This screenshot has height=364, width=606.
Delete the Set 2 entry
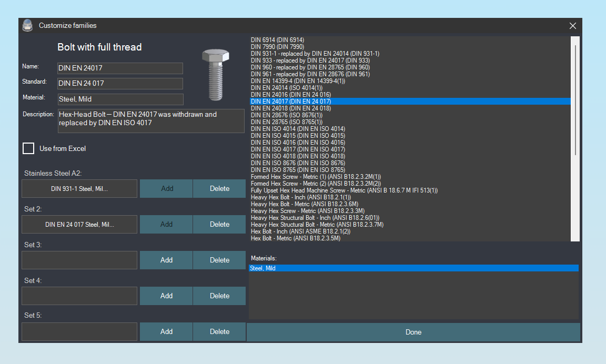(x=219, y=224)
